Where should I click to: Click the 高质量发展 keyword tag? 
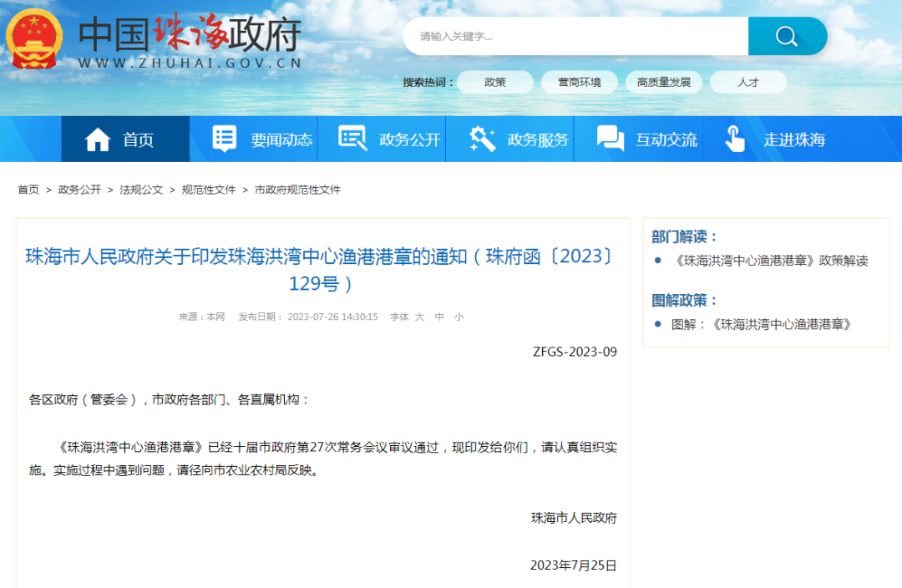(666, 82)
